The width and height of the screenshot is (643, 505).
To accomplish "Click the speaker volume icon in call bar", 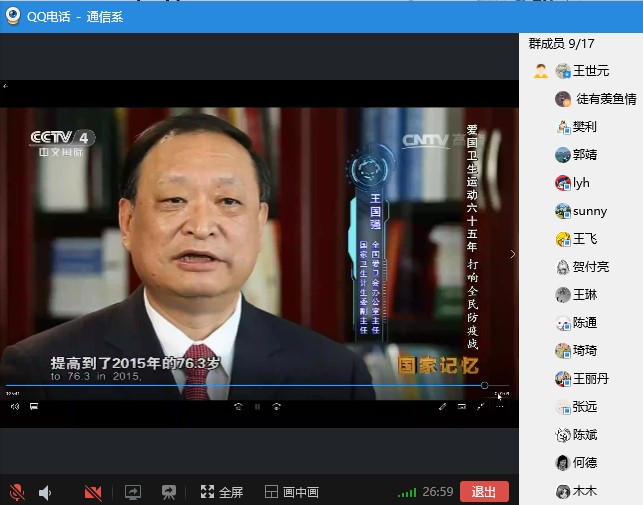I will (x=45, y=492).
